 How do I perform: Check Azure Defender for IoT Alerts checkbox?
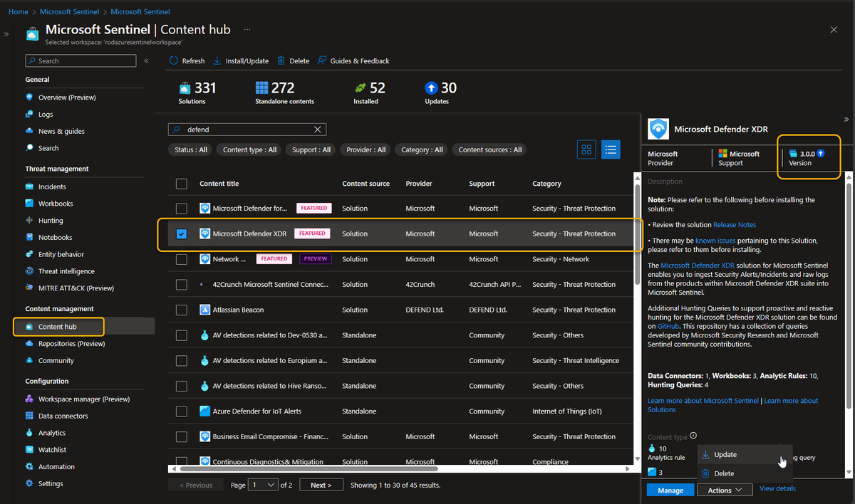(x=182, y=411)
